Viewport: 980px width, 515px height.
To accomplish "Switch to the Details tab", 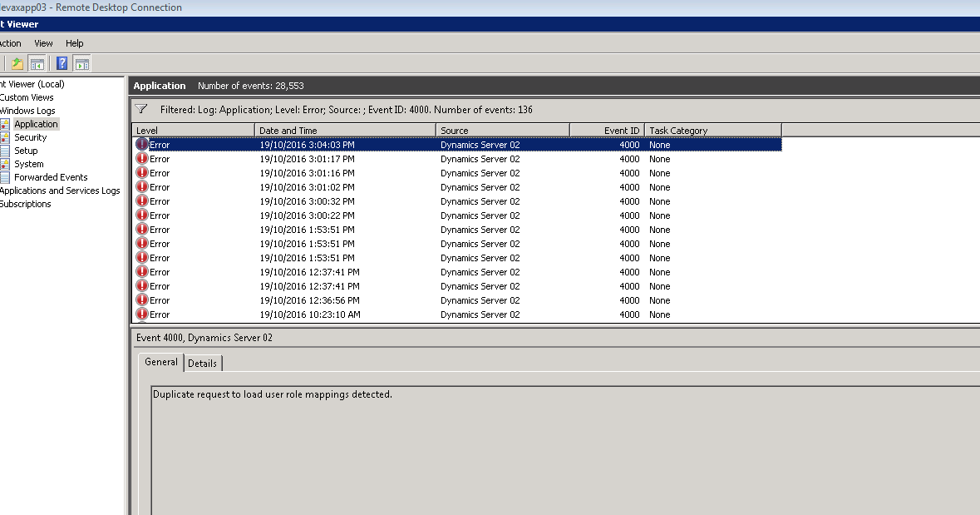I will [x=203, y=363].
